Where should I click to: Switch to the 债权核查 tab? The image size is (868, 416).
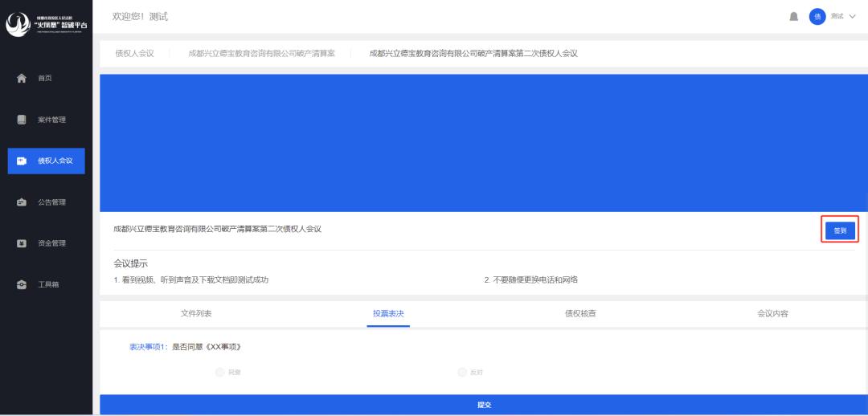click(580, 314)
